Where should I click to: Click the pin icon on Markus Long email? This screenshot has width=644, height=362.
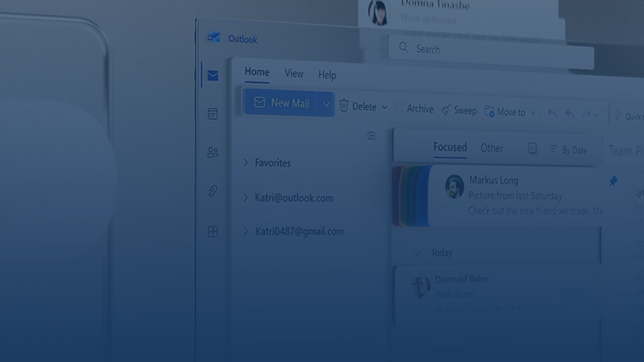click(x=613, y=180)
